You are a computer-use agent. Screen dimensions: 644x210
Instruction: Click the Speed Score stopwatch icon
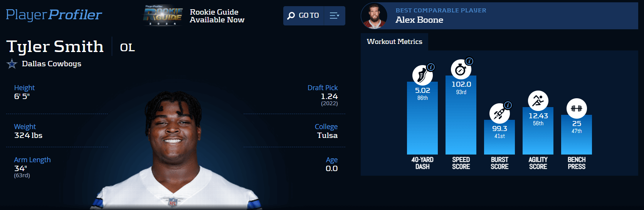461,70
